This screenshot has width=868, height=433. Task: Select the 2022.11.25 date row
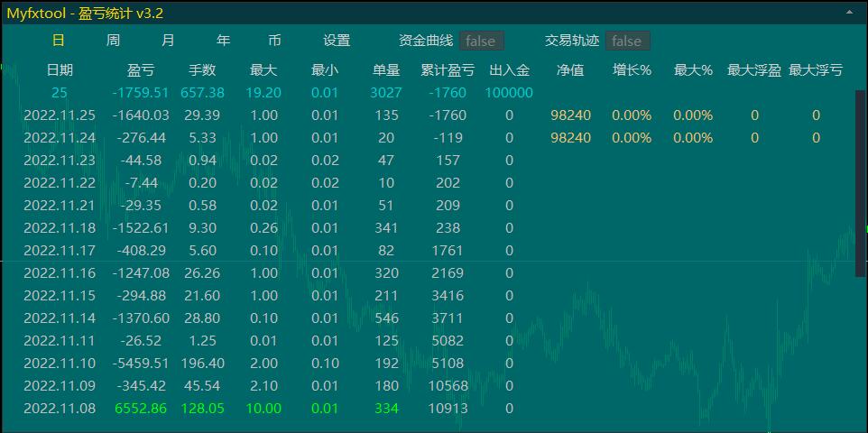(60, 115)
